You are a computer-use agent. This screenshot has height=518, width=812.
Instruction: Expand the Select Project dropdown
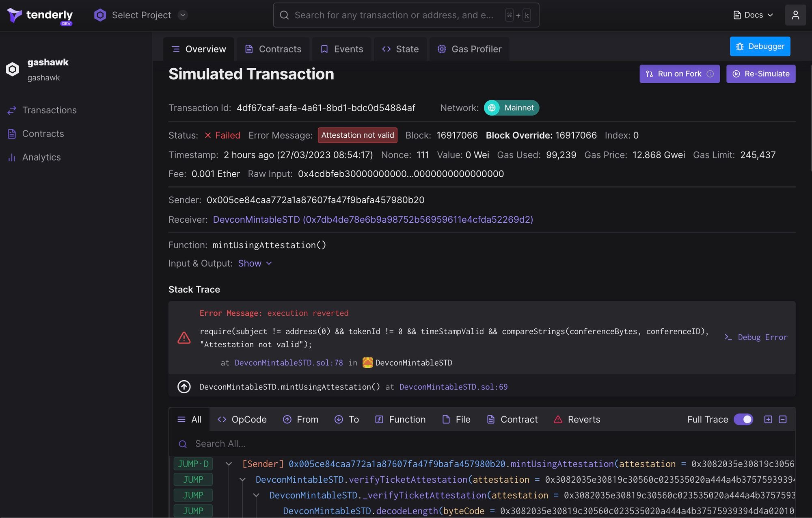(182, 15)
